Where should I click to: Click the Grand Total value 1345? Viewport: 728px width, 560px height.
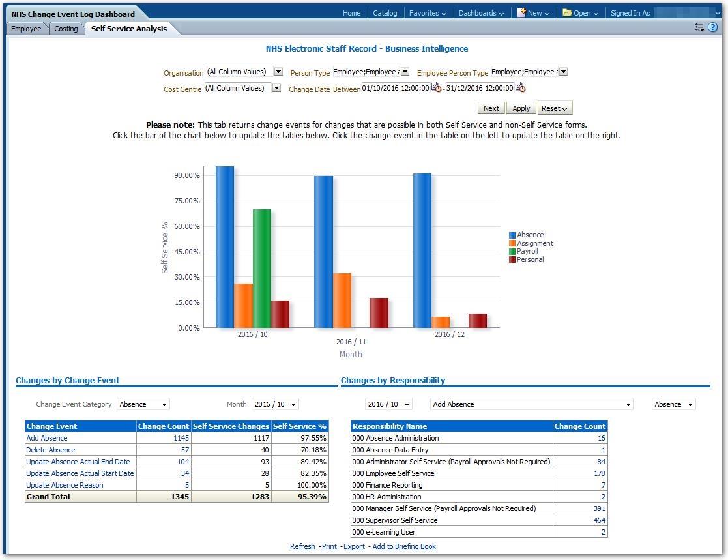[x=180, y=497]
